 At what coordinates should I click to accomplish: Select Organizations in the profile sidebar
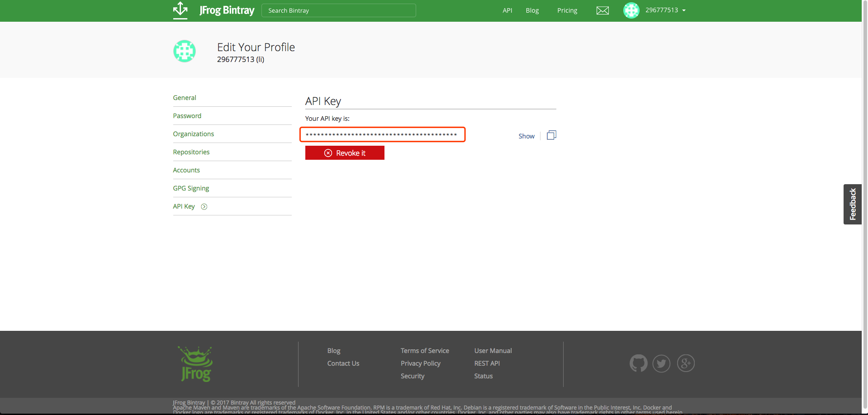[x=194, y=134]
